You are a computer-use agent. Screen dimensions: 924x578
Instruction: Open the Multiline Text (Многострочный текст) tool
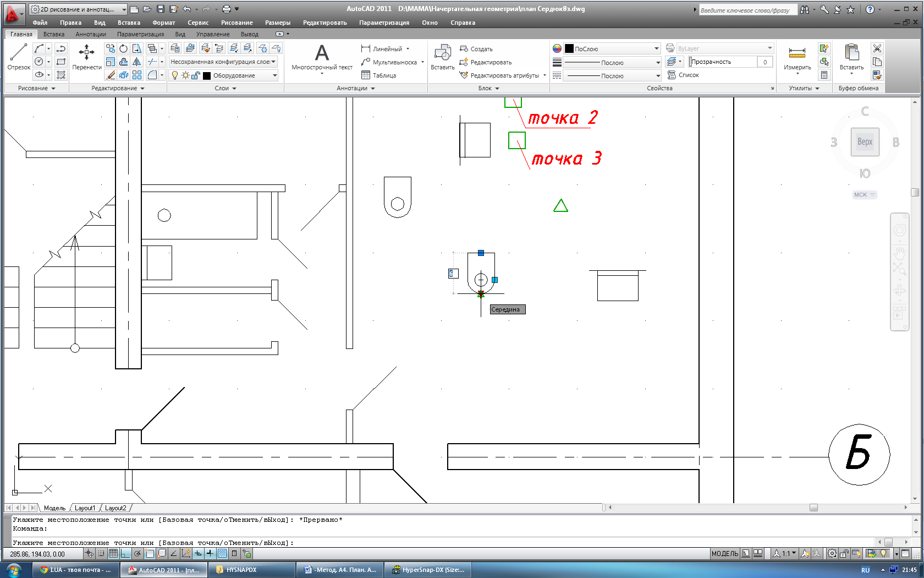322,57
